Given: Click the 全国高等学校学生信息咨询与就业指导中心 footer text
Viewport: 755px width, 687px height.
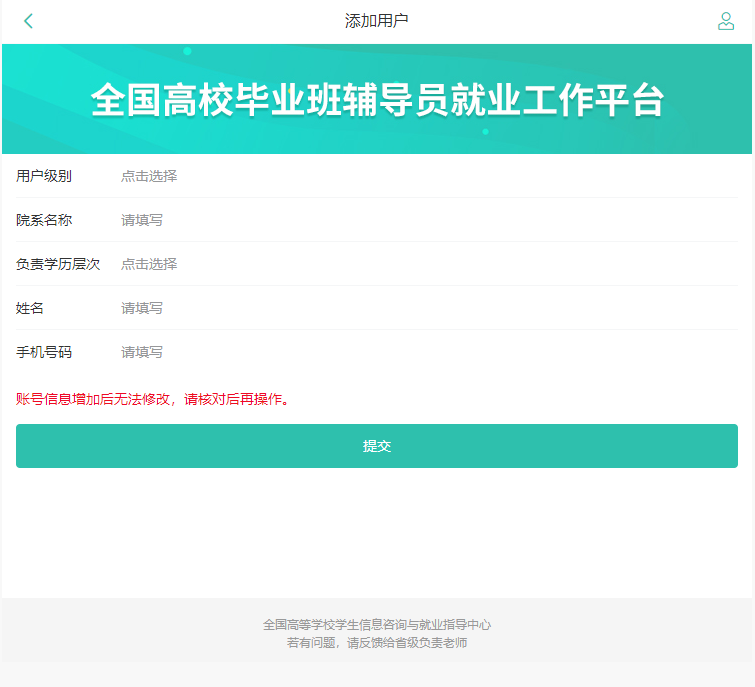Looking at the screenshot, I should 377,624.
